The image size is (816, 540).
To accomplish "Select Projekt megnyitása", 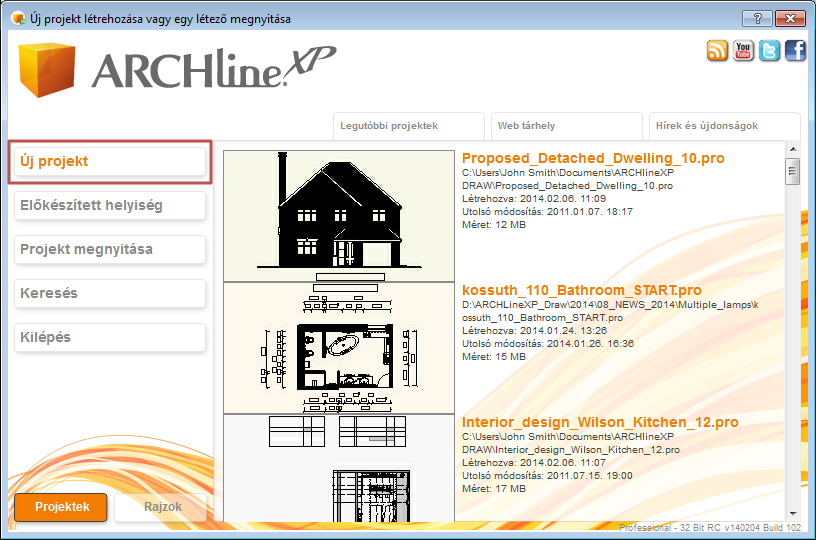I will point(110,249).
